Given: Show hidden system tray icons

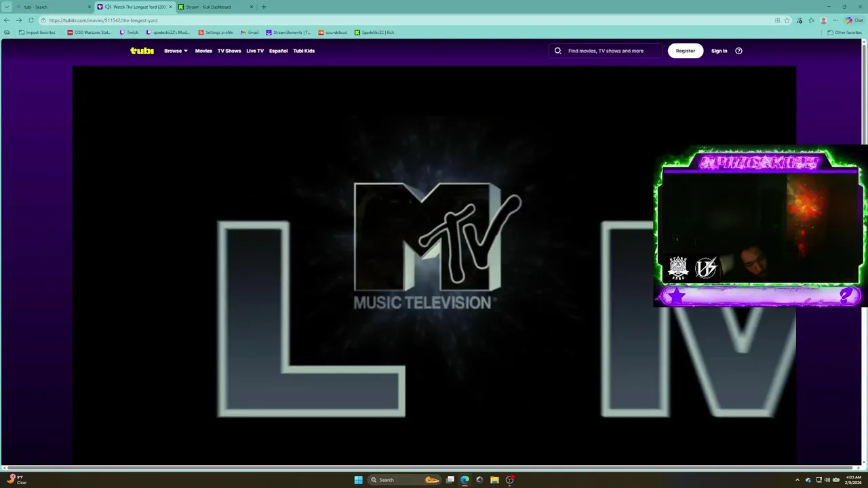Looking at the screenshot, I should [x=797, y=480].
